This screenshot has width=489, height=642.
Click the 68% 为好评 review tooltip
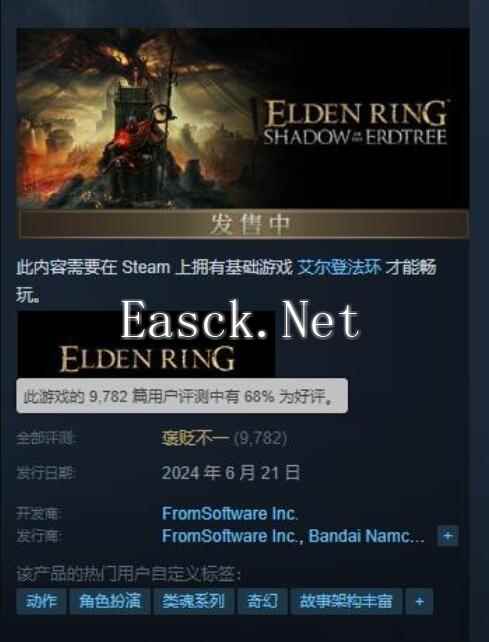(182, 396)
